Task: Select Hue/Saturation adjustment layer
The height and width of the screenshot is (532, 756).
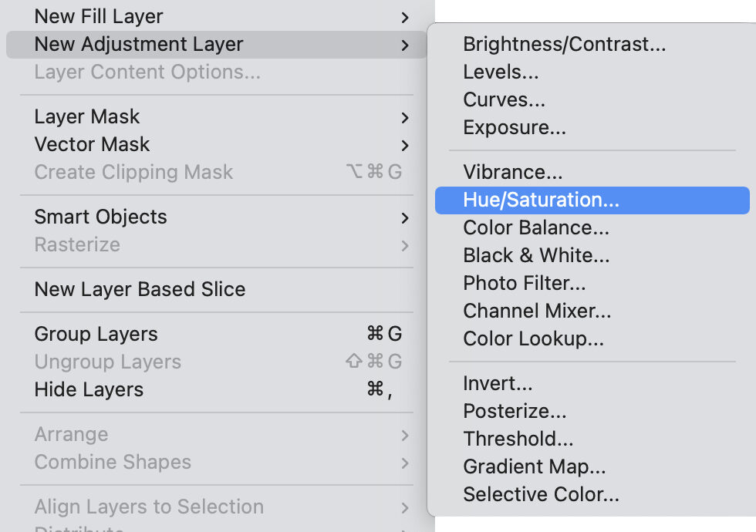Action: [541, 200]
